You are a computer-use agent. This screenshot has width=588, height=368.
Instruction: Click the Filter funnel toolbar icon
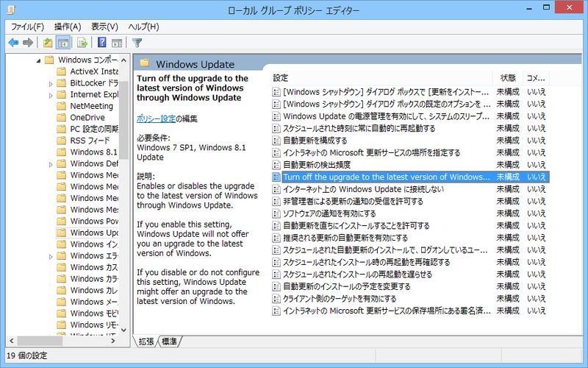click(x=137, y=43)
